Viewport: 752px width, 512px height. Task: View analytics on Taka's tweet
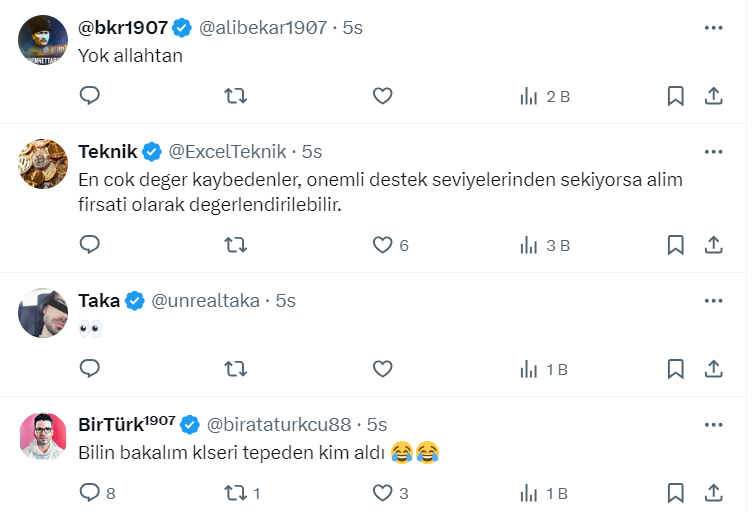pyautogui.click(x=544, y=369)
